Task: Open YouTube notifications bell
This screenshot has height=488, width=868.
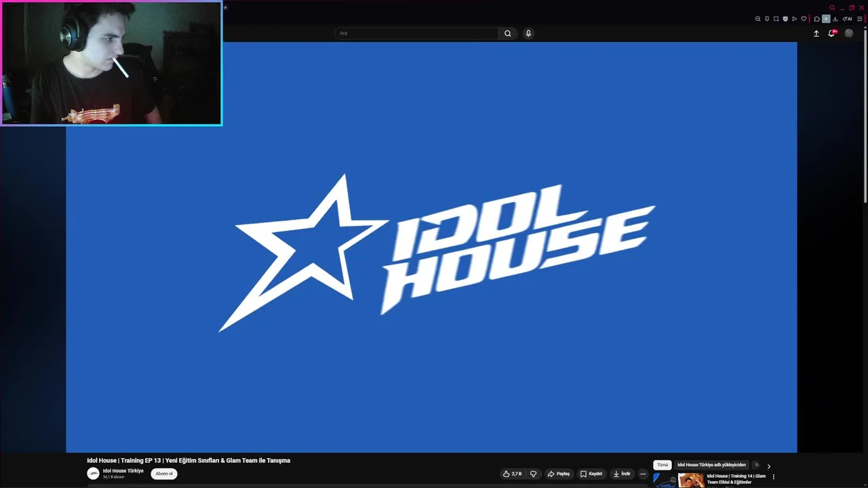Action: coord(831,33)
